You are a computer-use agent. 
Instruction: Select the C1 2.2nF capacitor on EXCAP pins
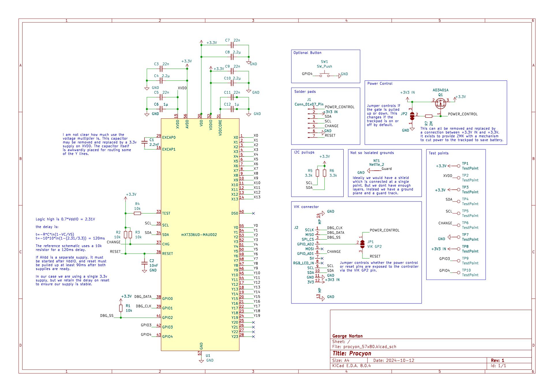pos(144,142)
